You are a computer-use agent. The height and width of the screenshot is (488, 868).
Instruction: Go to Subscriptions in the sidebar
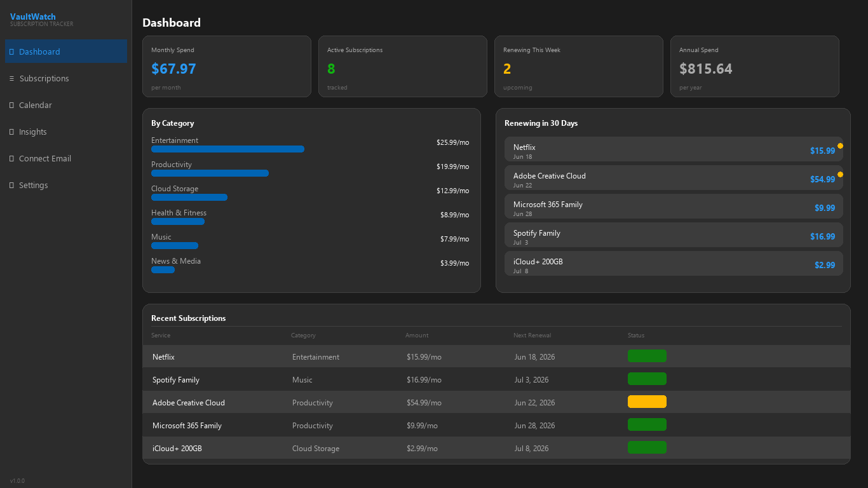coord(66,78)
